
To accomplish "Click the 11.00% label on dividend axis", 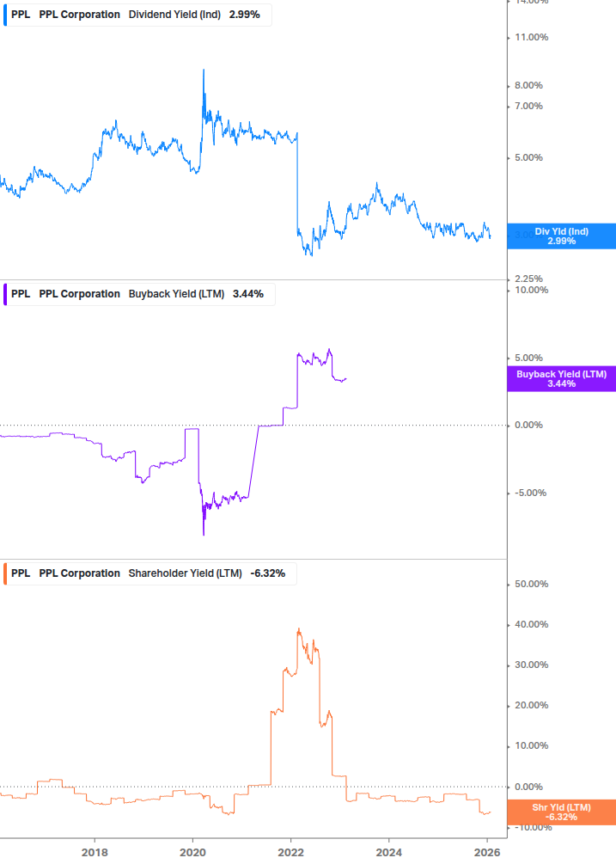I will [x=530, y=37].
